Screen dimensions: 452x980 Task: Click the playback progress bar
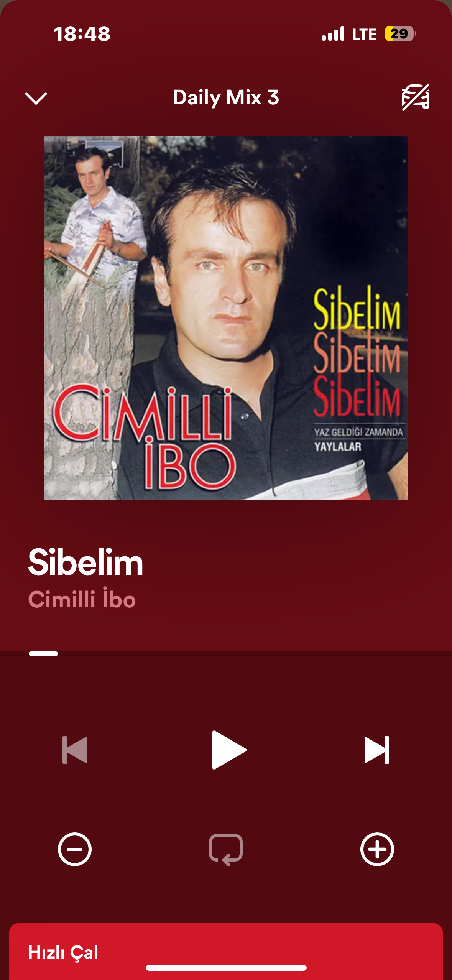pyautogui.click(x=226, y=654)
